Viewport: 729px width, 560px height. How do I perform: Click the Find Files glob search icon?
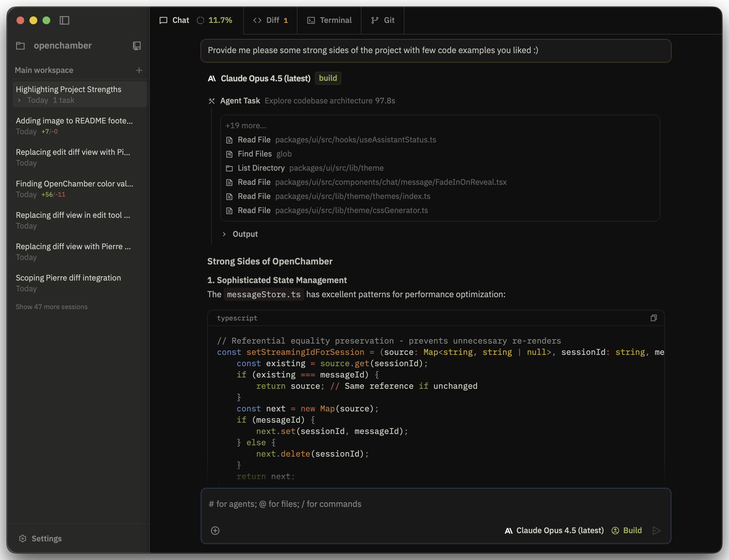tap(229, 154)
